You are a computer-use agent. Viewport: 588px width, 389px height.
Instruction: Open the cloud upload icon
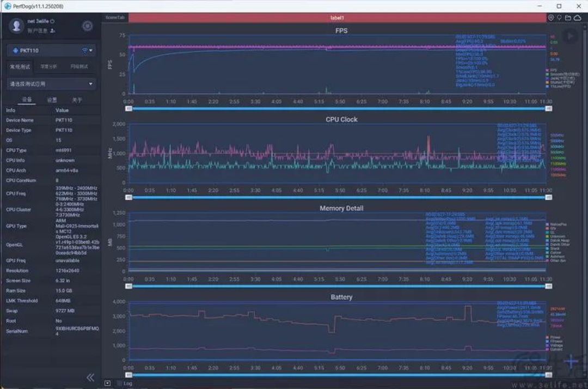[x=578, y=17]
